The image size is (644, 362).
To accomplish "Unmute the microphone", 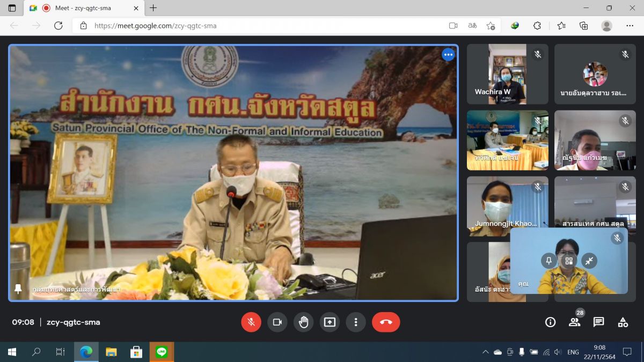I will point(251,322).
